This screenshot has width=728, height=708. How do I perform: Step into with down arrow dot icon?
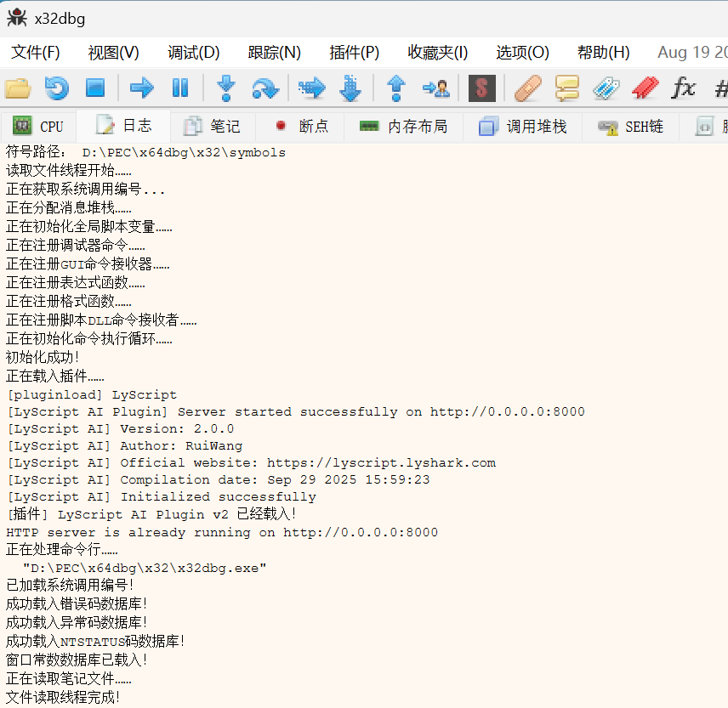pyautogui.click(x=226, y=88)
